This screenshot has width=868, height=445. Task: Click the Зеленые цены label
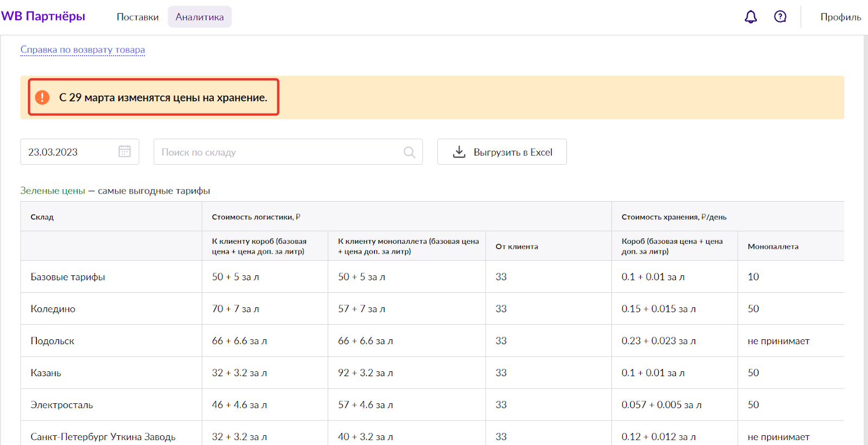click(x=53, y=191)
